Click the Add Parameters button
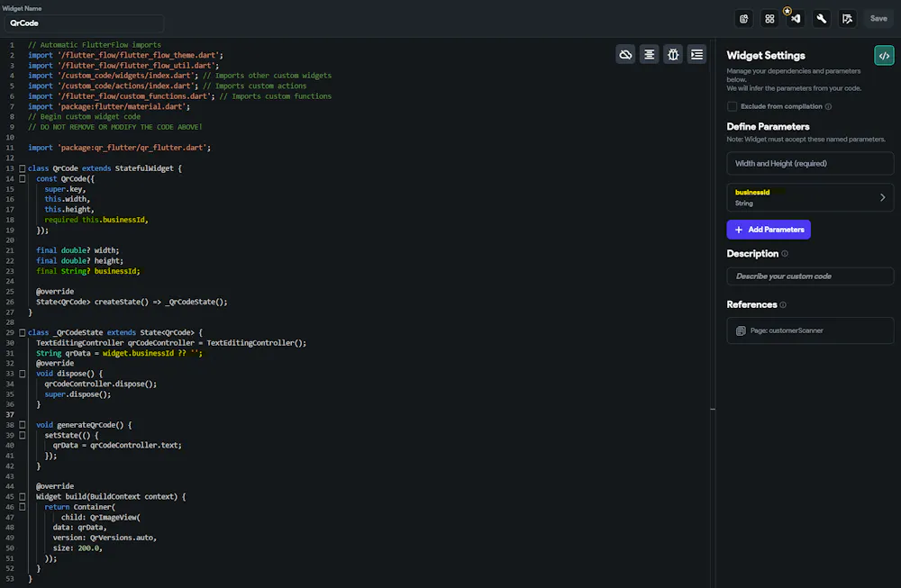This screenshot has width=901, height=588. pyautogui.click(x=769, y=230)
